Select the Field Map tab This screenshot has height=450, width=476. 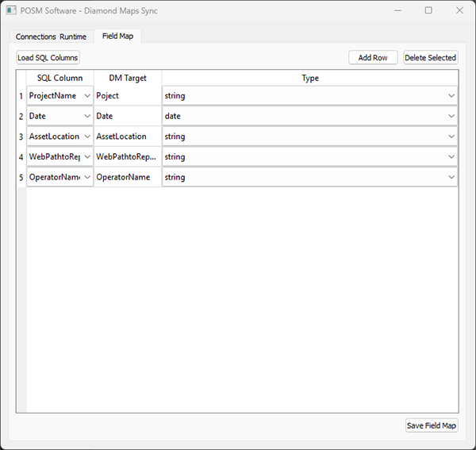(117, 37)
